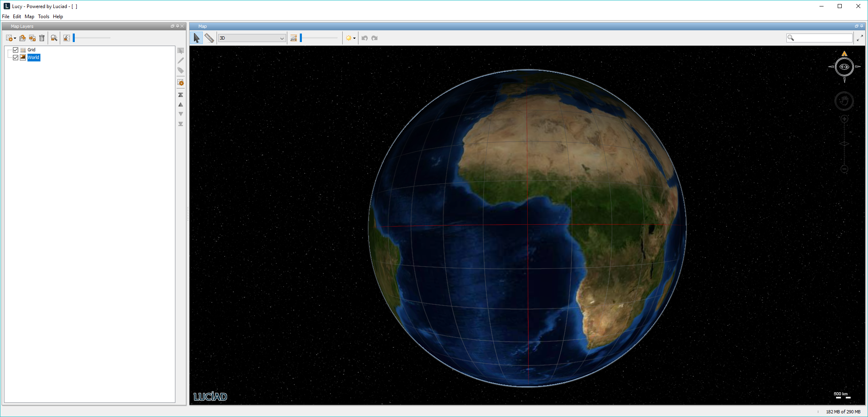The image size is (868, 417).
Task: Click the move layer to top icon
Action: (x=181, y=95)
